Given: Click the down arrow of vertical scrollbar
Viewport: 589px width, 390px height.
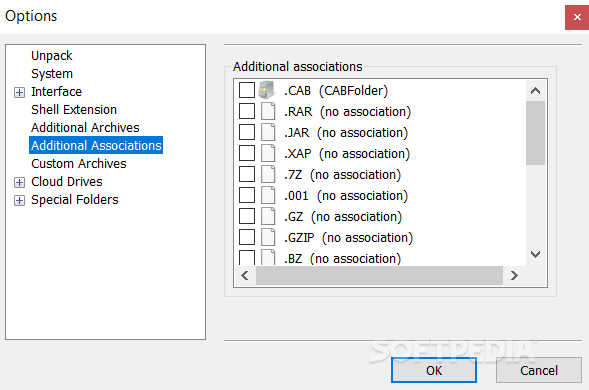Looking at the screenshot, I should (x=535, y=254).
